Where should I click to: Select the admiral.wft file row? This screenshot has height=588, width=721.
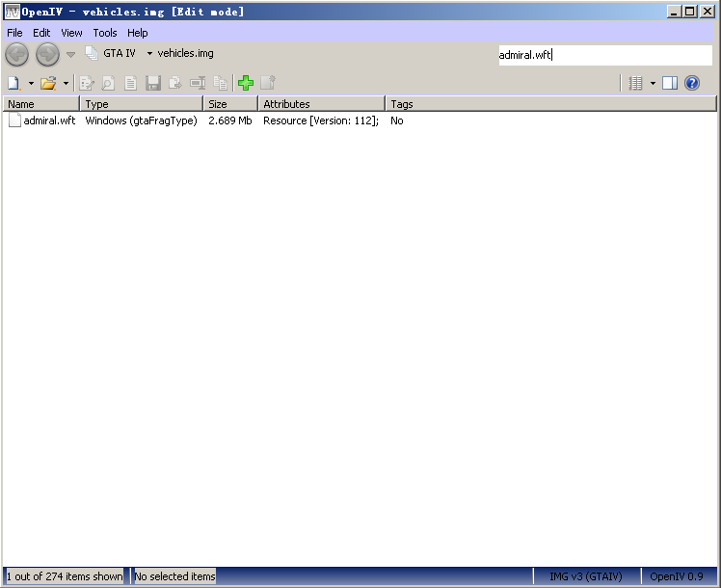tap(360, 120)
